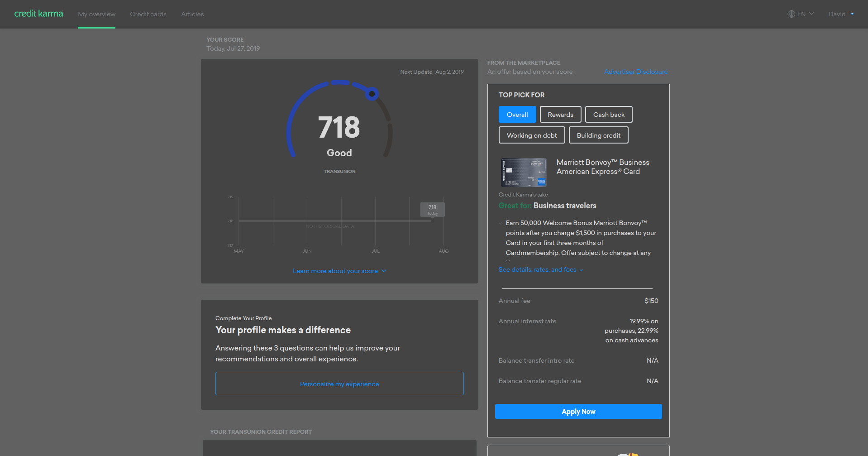Image resolution: width=868 pixels, height=456 pixels.
Task: Click the score gauge indicator knob
Action: click(x=372, y=94)
